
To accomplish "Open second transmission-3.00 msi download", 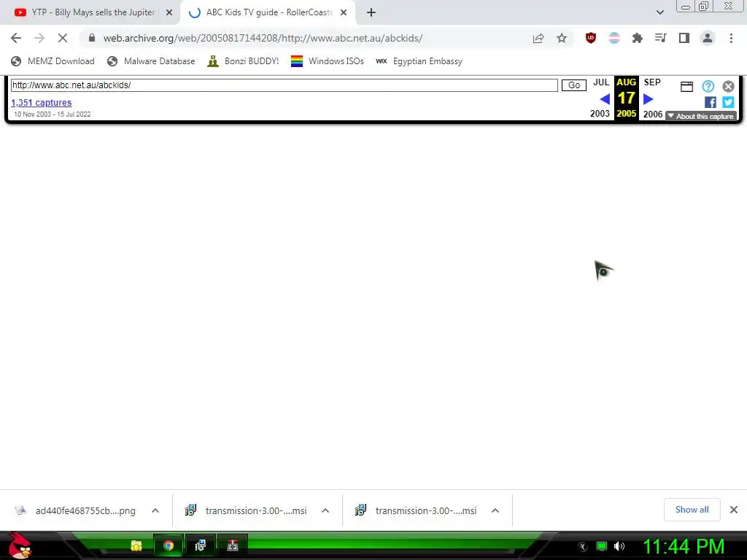I will click(x=417, y=510).
